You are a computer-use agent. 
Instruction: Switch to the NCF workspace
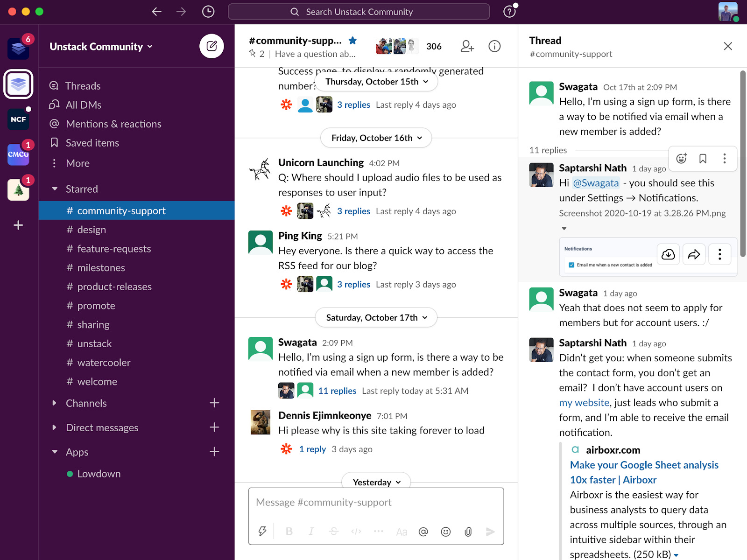click(18, 119)
